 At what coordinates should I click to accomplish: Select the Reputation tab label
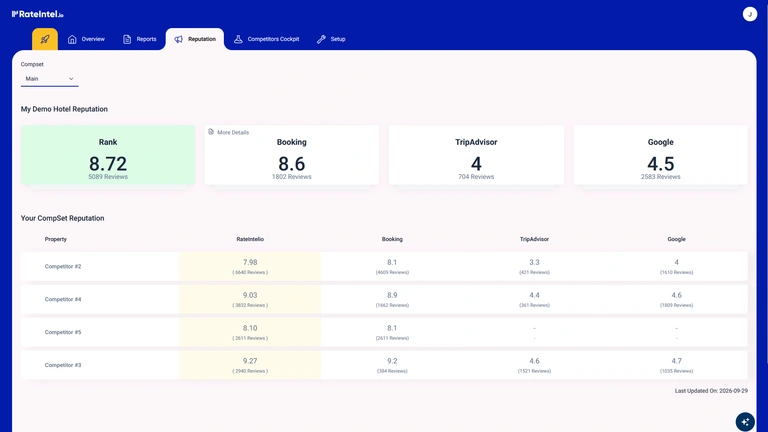point(202,39)
